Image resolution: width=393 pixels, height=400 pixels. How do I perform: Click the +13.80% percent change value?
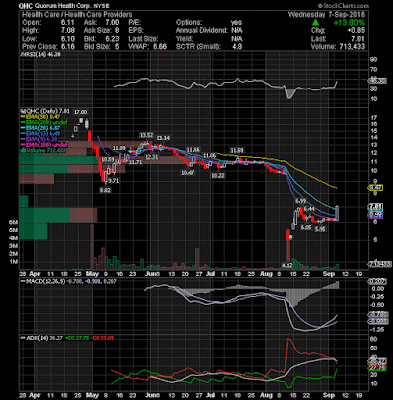pos(349,23)
